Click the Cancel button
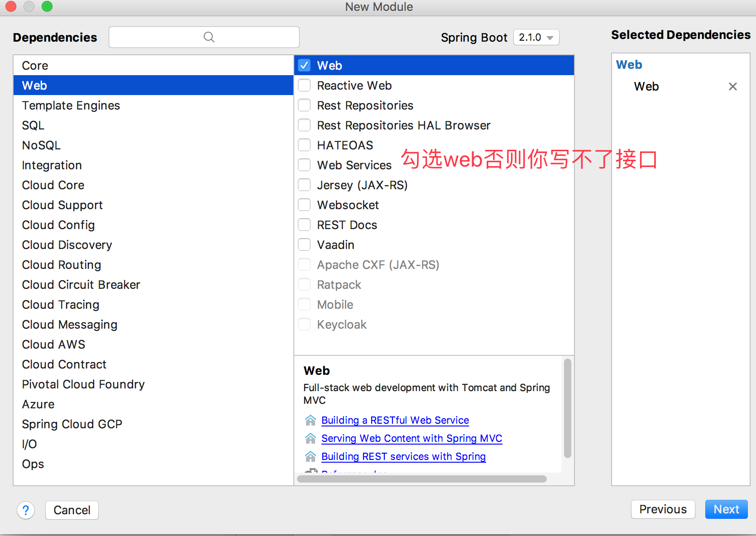Viewport: 756px width, 536px height. (72, 510)
